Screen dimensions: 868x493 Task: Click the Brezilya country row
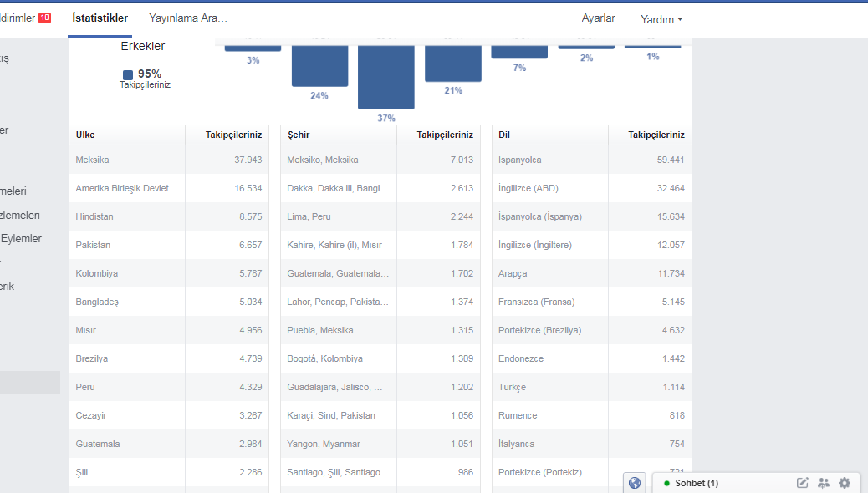click(x=169, y=358)
